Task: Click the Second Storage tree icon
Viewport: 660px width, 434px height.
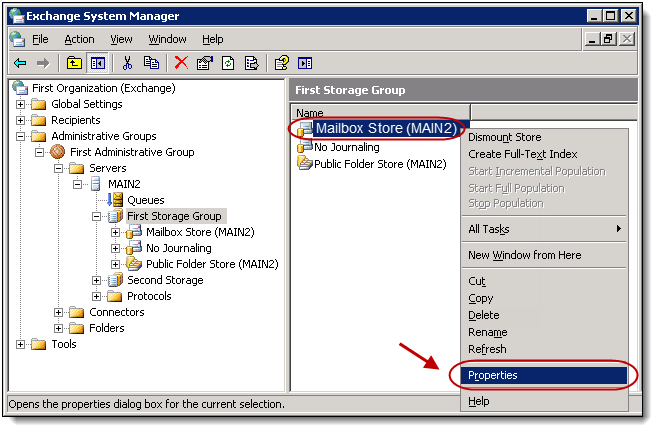Action: point(115,280)
